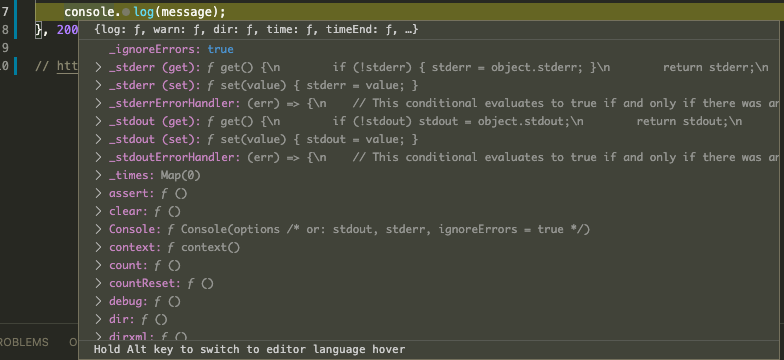Expand the _stdout (get) property

98,122
